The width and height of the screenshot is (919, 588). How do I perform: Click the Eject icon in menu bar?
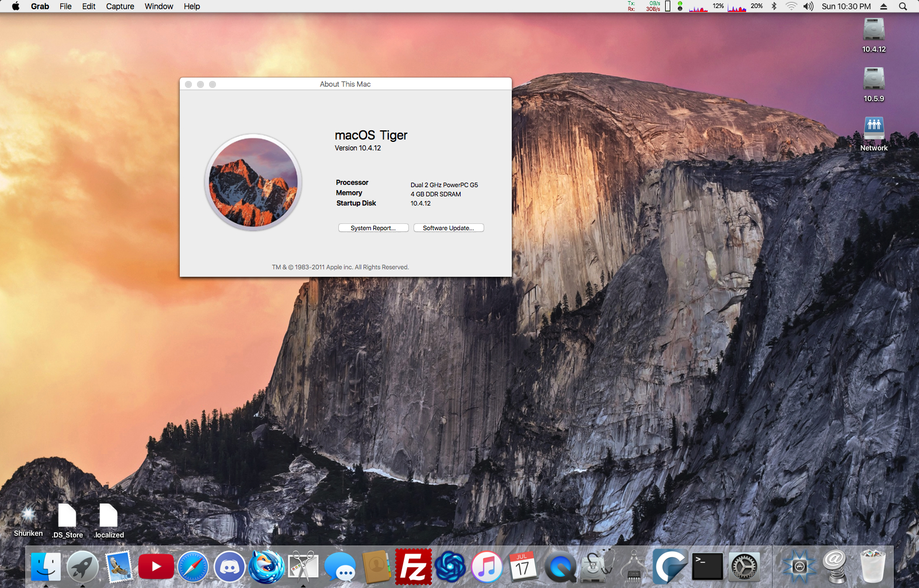coord(884,6)
